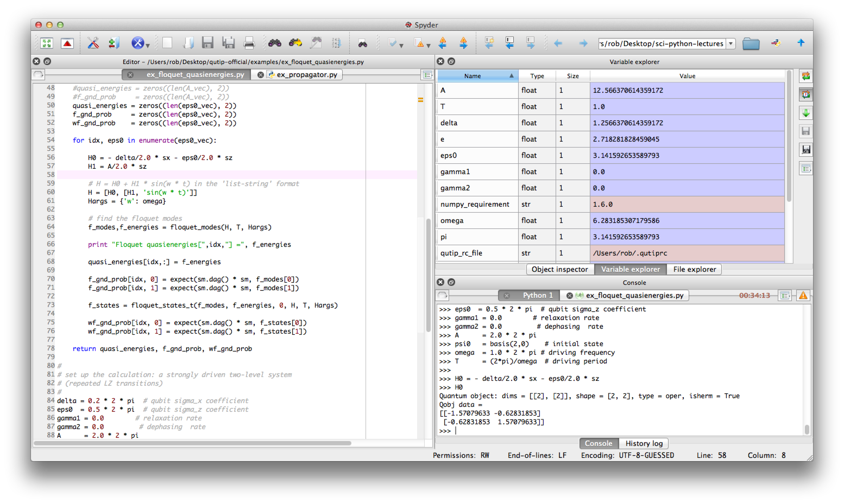Screen dimensions: 844x504
Task: Click the editor horizontal scrollbar
Action: [192, 443]
